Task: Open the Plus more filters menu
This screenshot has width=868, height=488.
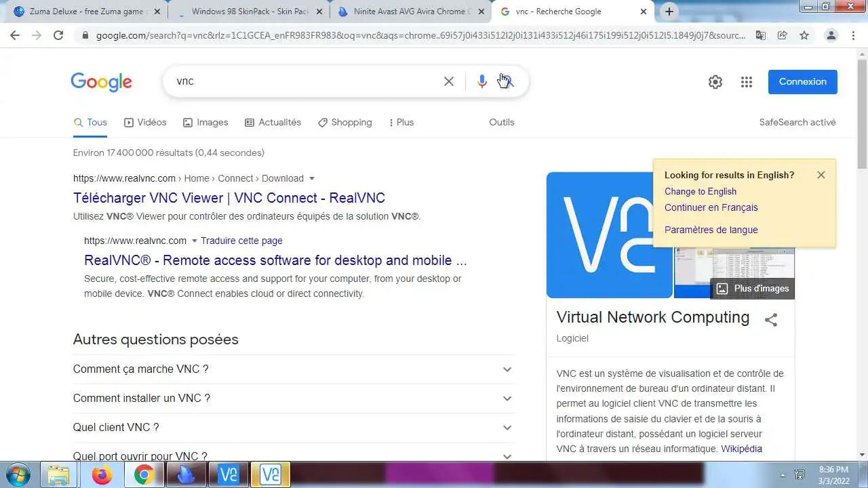Action: coord(401,122)
